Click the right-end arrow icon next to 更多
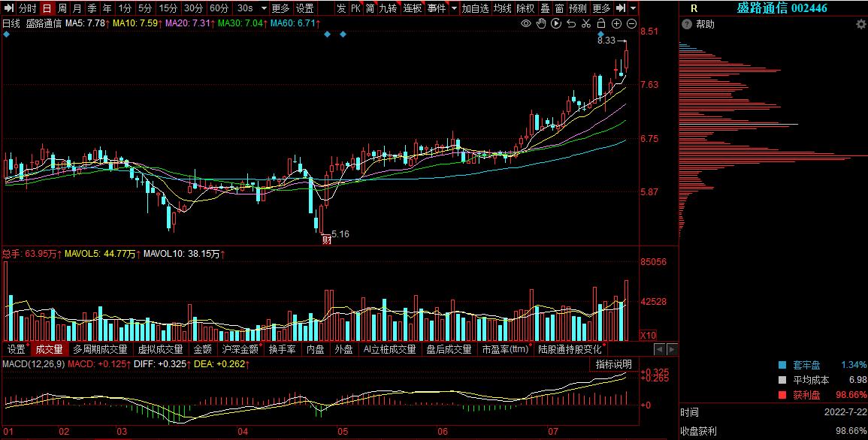Image resolution: width=868 pixels, height=440 pixels. tap(621, 8)
